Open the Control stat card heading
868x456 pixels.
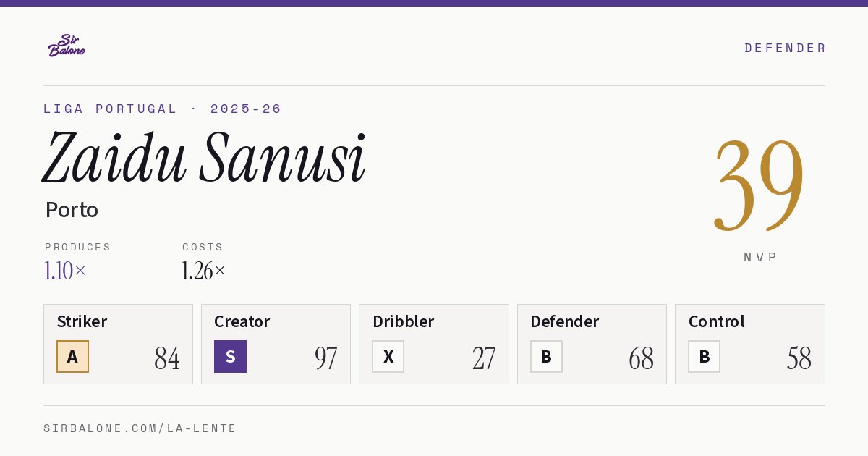[x=716, y=321]
